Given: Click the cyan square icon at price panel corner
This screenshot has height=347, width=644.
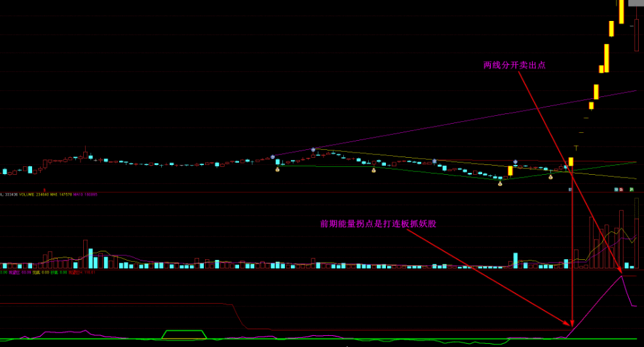Looking at the screenshot, I should coord(616,189).
